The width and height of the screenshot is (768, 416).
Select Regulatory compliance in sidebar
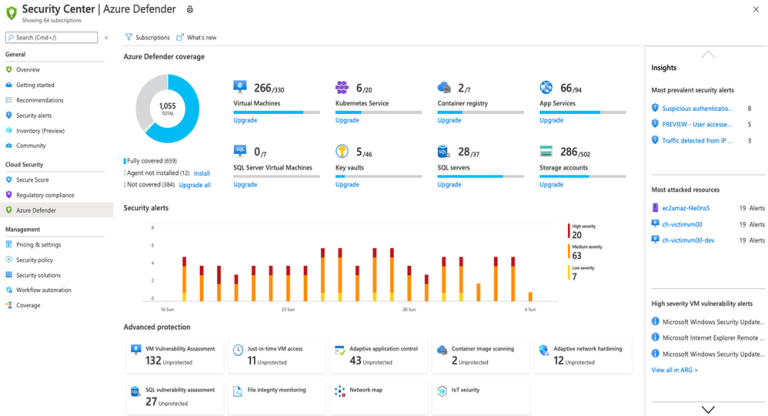pos(44,195)
